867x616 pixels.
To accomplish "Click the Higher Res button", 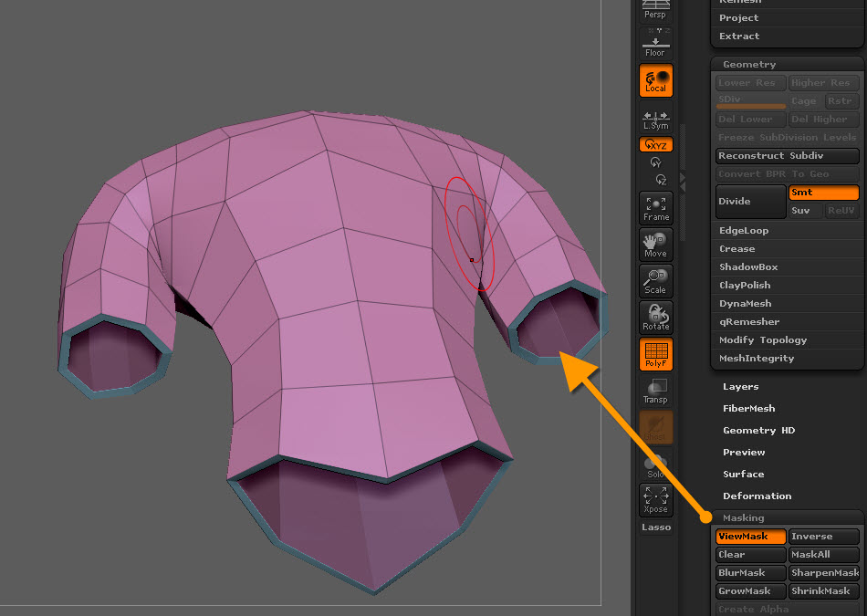I will point(823,83).
